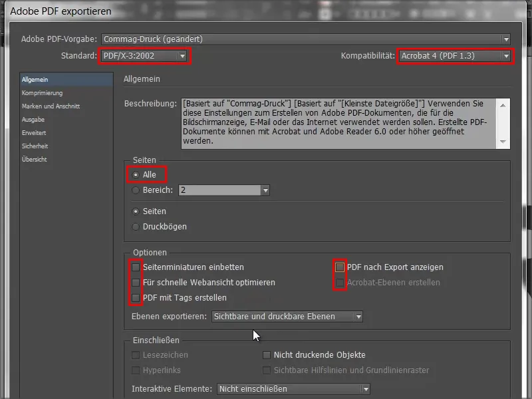The image size is (532, 399).
Task: Select the Alle pages radio button
Action: pos(136,175)
